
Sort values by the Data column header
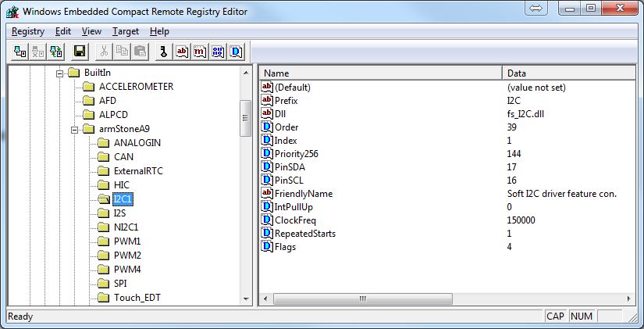(x=569, y=73)
